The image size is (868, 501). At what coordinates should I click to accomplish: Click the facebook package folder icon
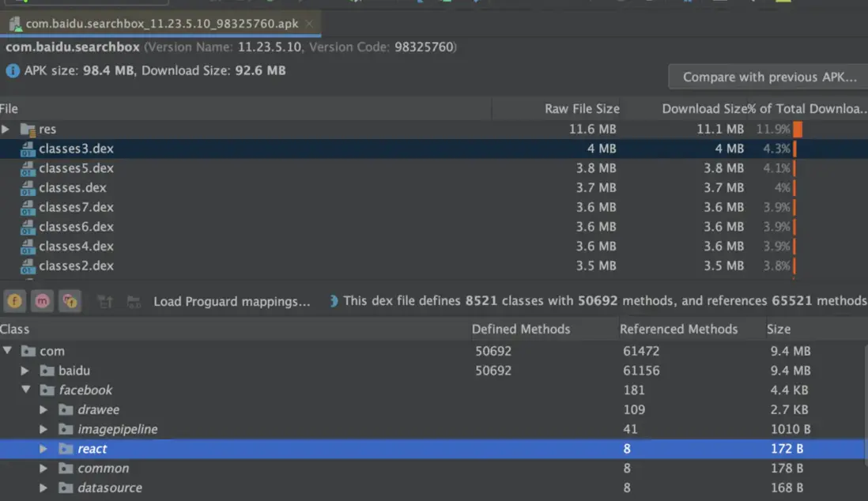[x=47, y=390]
